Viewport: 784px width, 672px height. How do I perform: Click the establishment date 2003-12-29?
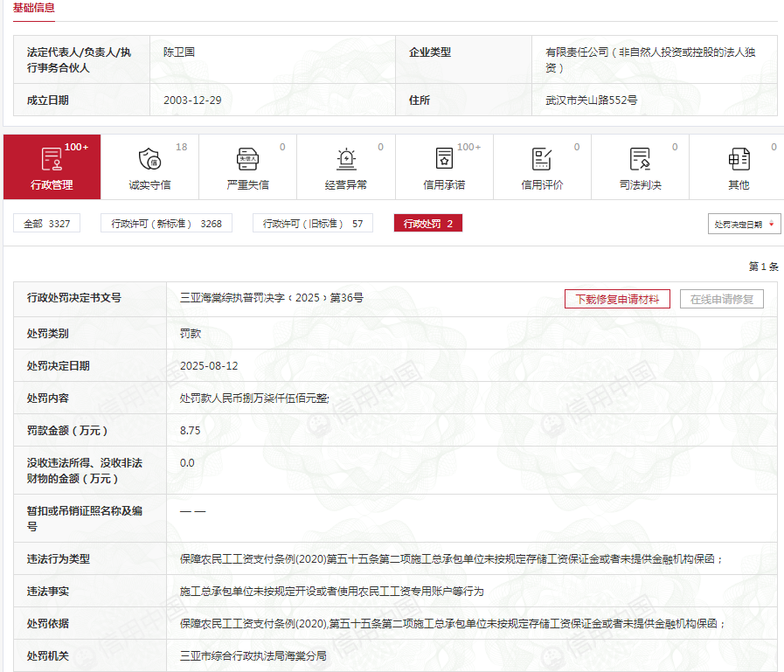pos(192,100)
